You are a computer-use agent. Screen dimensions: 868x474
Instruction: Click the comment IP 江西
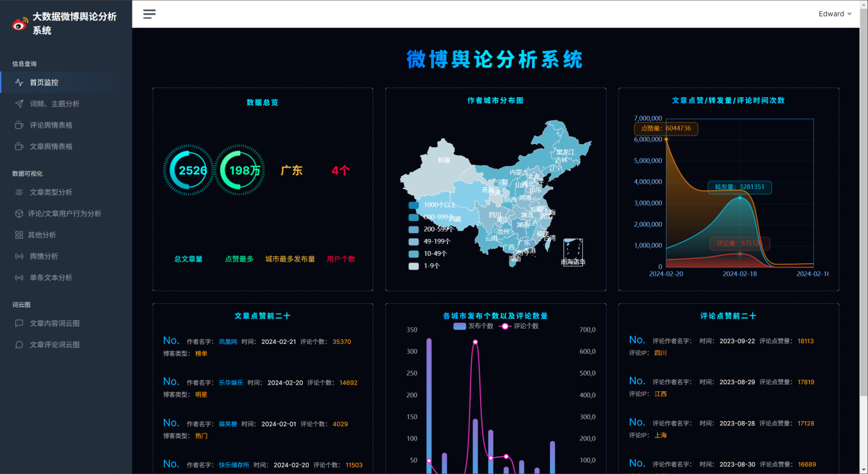click(x=661, y=394)
